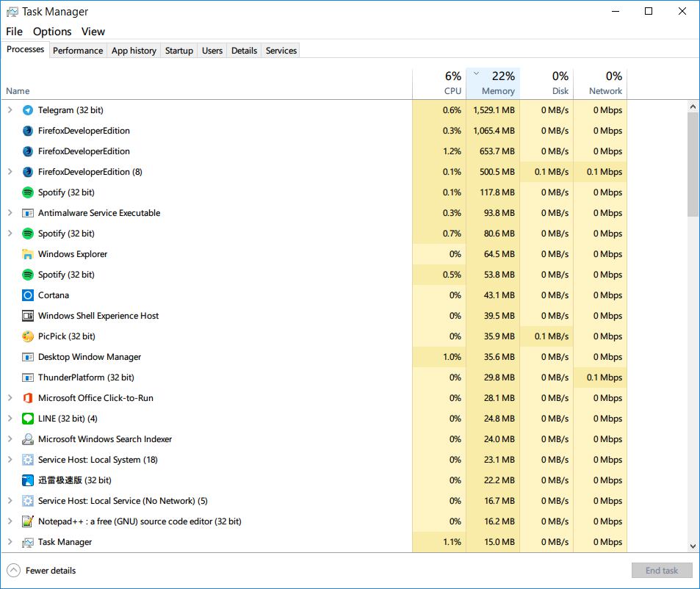Click the Windows Shell Experience Host icon
Viewport: 700px width, 589px height.
tap(28, 316)
